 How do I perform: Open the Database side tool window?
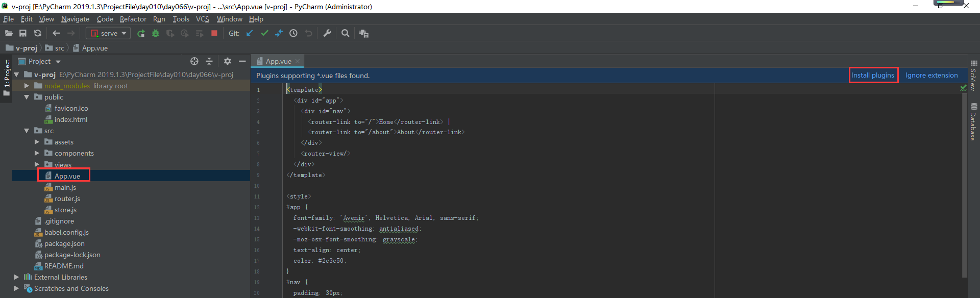coord(974,122)
